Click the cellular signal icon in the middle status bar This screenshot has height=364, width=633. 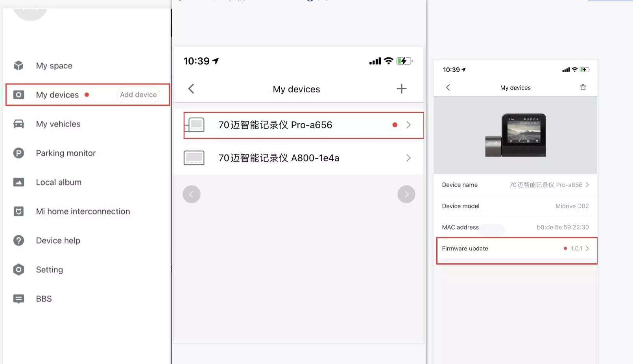[375, 61]
